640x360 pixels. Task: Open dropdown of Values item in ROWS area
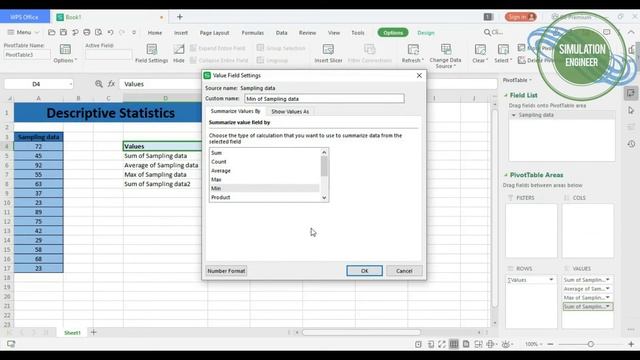(551, 280)
